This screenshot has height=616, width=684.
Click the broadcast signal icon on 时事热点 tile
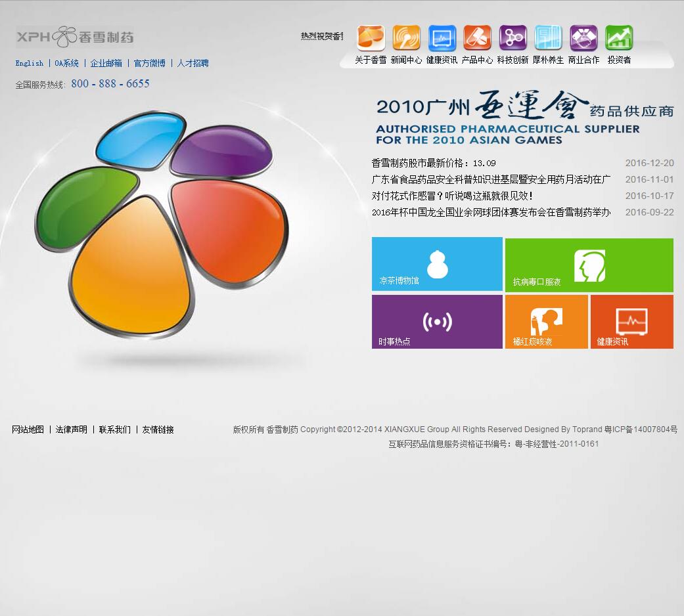click(437, 322)
